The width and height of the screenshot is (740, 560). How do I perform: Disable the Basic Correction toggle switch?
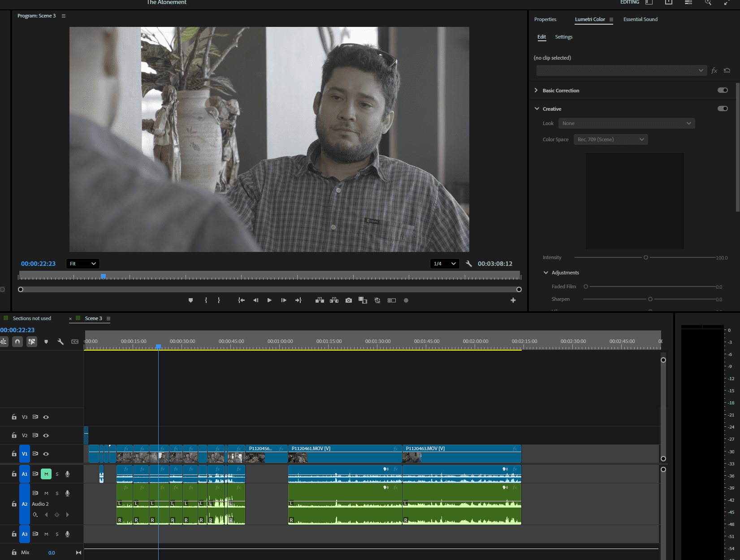[723, 90]
